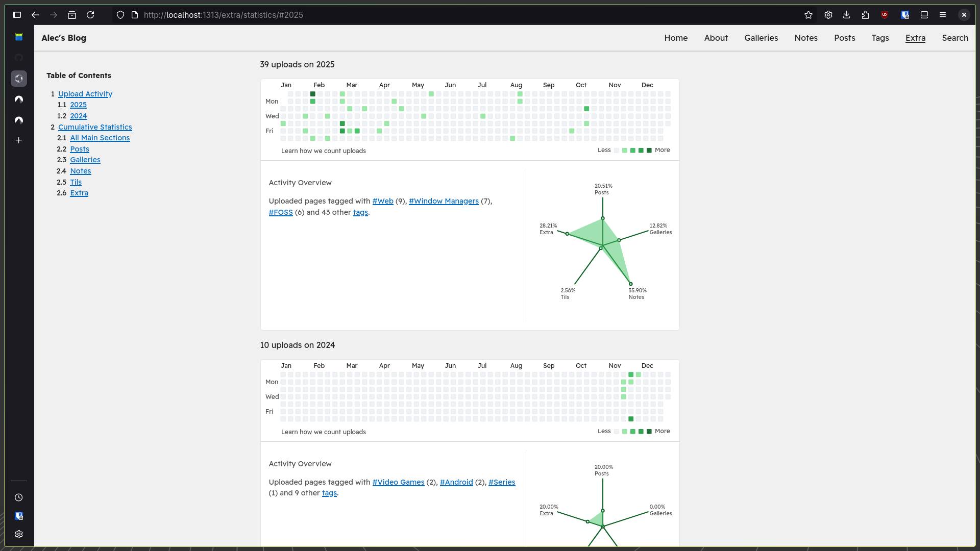Go back to the previous page
980x551 pixels.
(35, 15)
